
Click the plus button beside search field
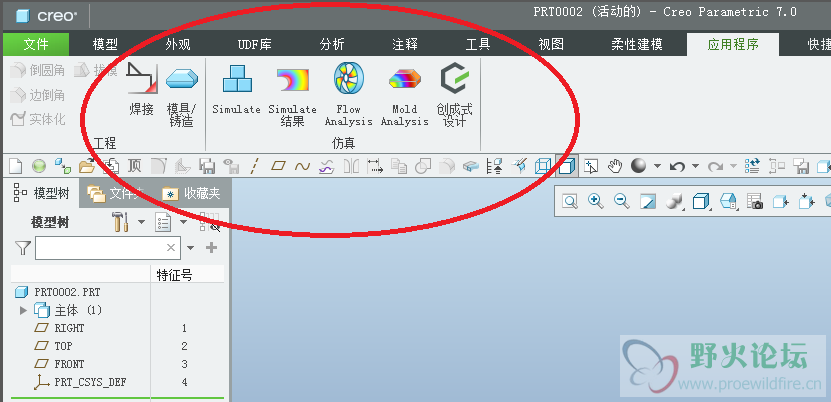pyautogui.click(x=211, y=247)
